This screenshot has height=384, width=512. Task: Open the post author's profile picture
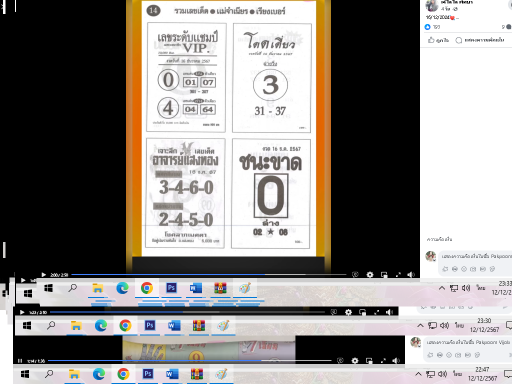tap(432, 6)
